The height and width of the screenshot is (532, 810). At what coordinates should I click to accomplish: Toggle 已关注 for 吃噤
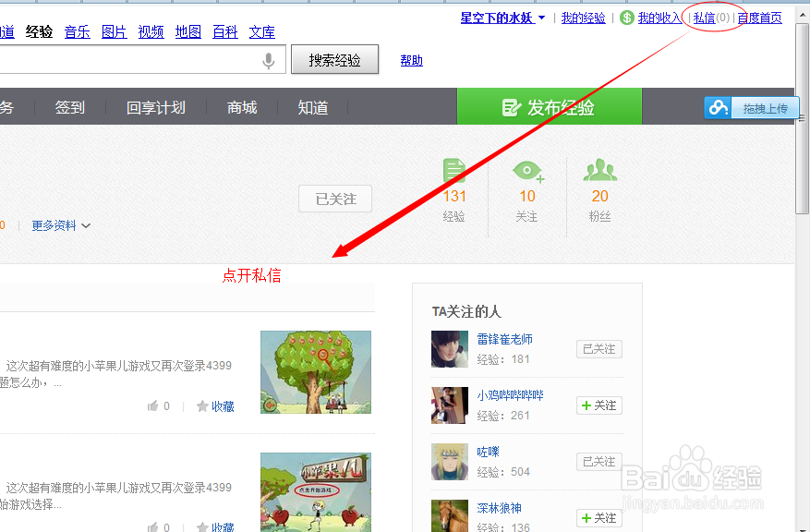(599, 462)
